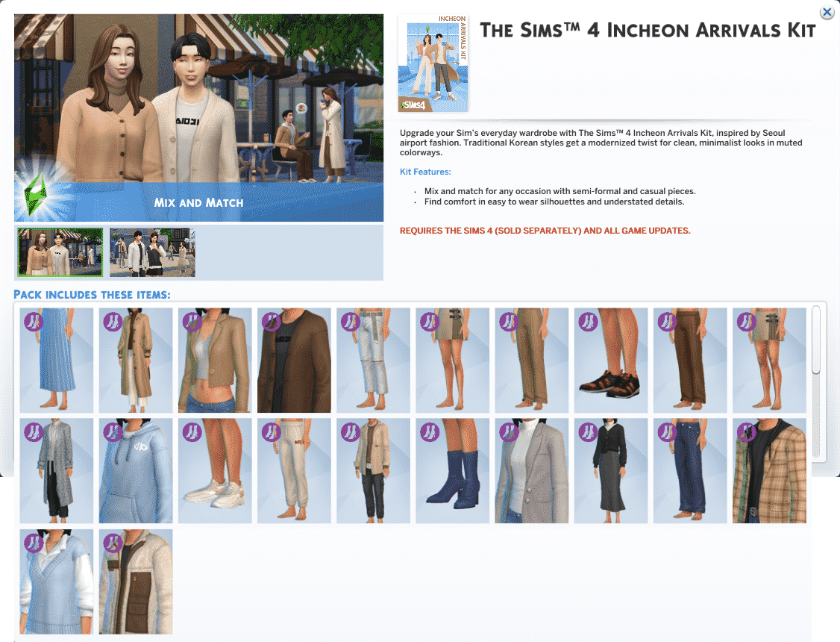840x642 pixels.
Task: Click the clothing category icon on blue skirt
Action: point(34,322)
